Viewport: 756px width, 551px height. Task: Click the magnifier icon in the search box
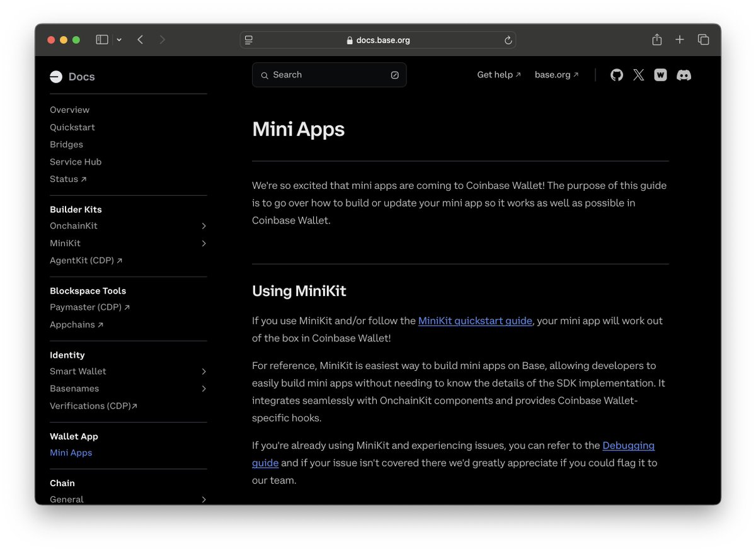coord(265,76)
